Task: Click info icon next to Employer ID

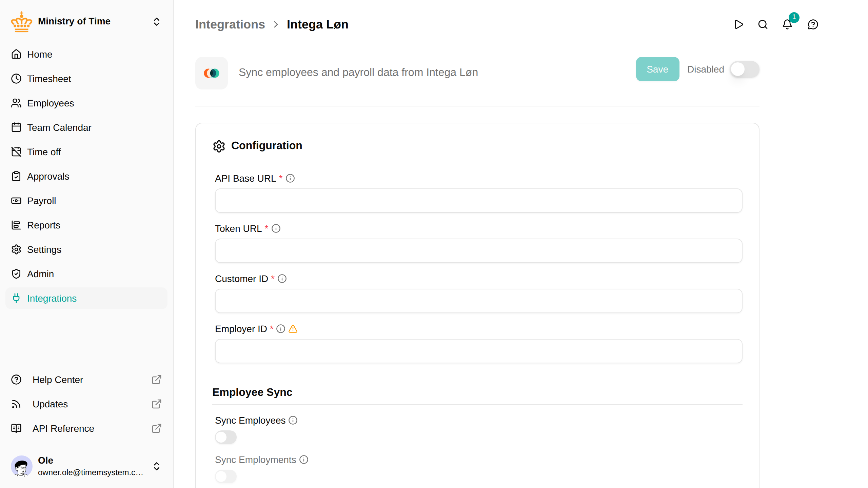Action: click(281, 329)
